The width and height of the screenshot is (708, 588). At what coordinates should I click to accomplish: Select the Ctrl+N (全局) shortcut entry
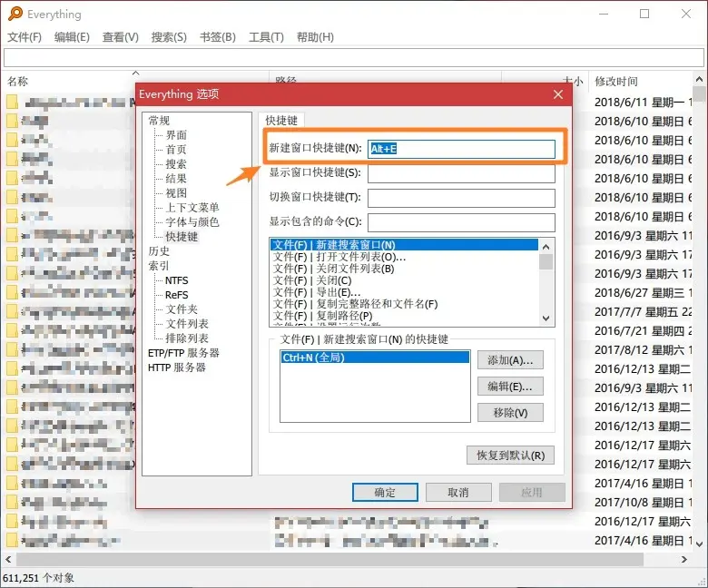click(375, 358)
